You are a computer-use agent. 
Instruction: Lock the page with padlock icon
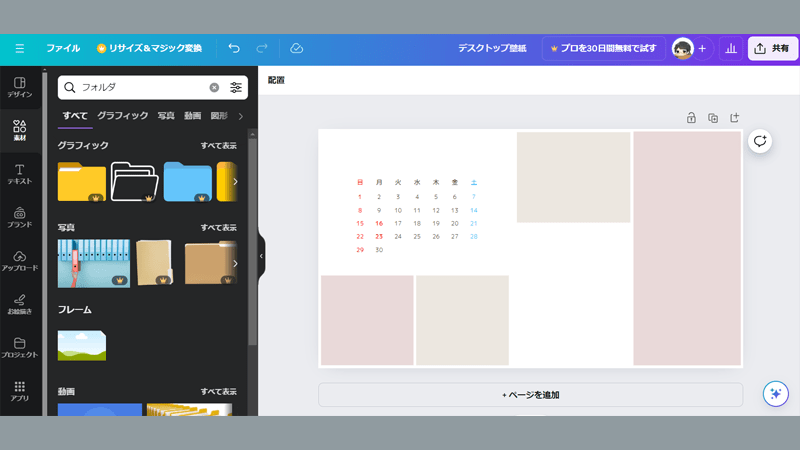click(691, 118)
